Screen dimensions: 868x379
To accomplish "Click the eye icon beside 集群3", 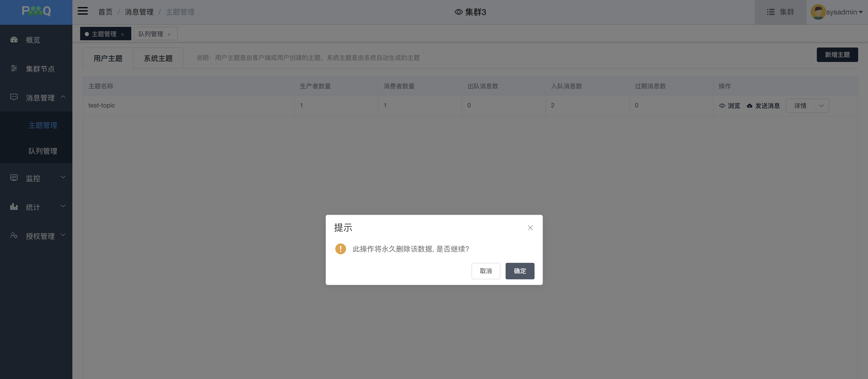I will (x=458, y=12).
